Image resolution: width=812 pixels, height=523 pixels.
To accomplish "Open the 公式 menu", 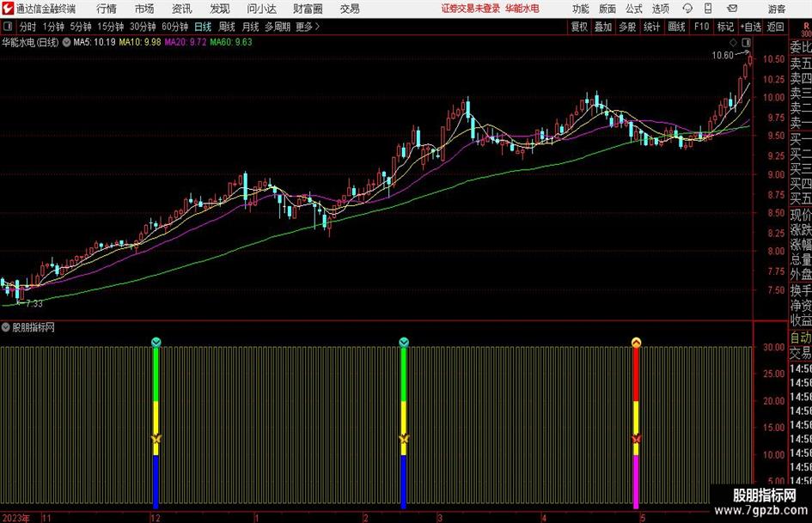I will (634, 9).
